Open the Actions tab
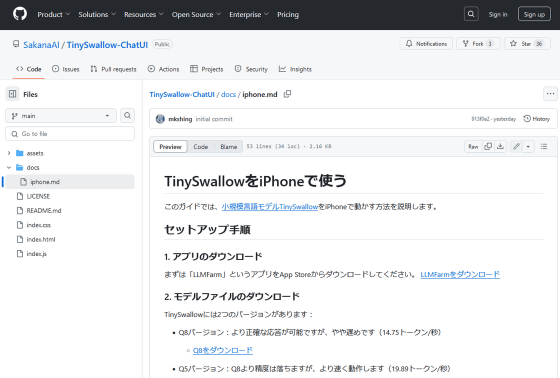Image resolution: width=560 pixels, height=378 pixels. click(x=163, y=69)
